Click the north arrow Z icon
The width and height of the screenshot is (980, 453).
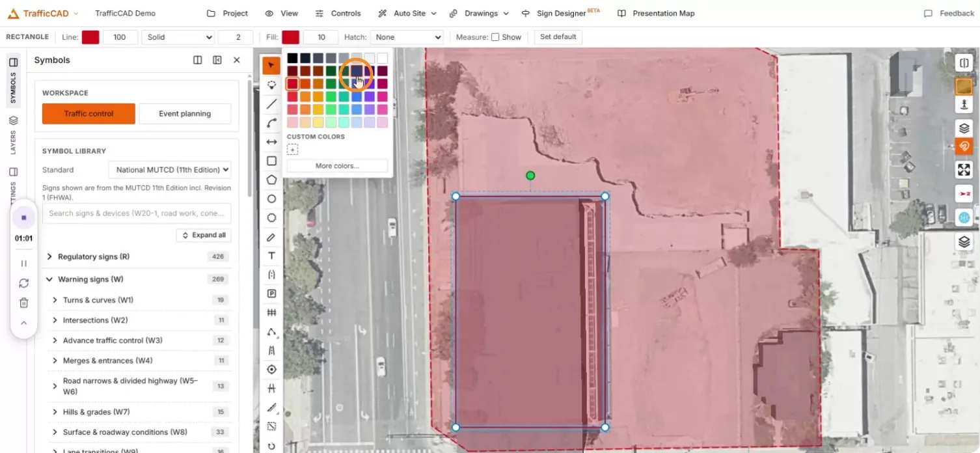pyautogui.click(x=964, y=194)
